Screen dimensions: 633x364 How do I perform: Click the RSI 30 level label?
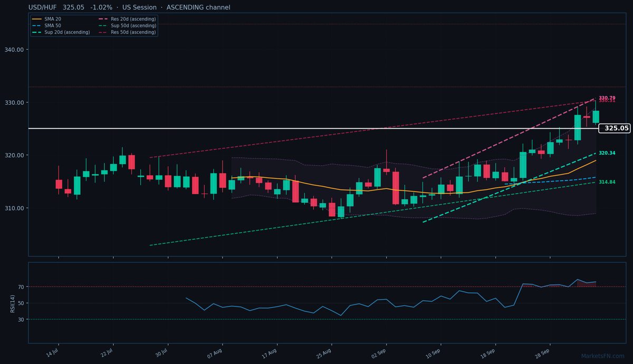coord(22,320)
